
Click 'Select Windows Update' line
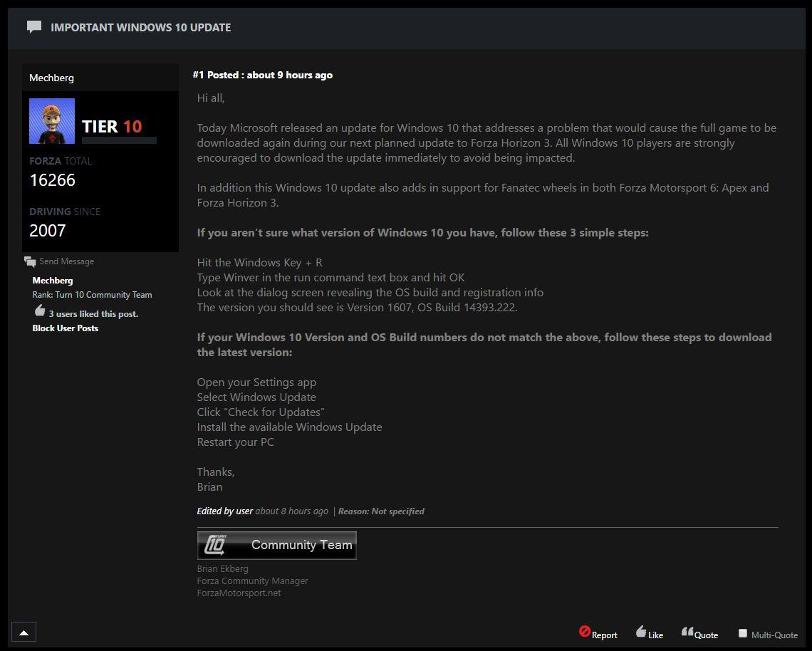click(256, 397)
